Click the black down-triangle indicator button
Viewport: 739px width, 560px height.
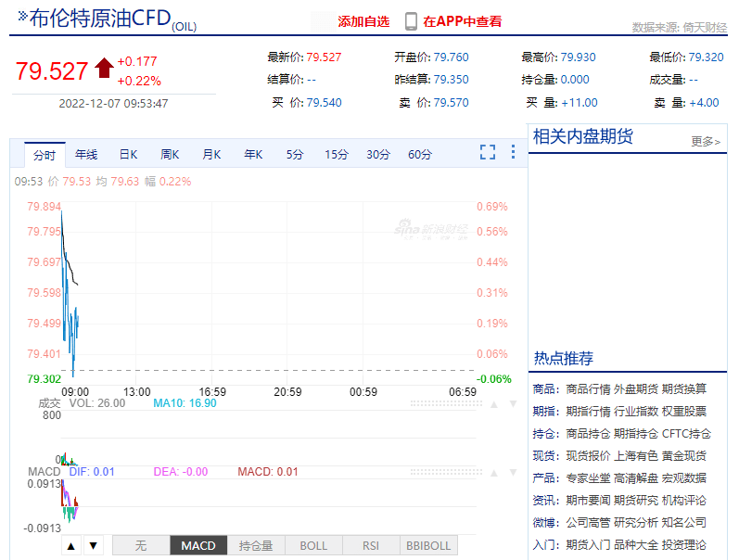click(94, 546)
